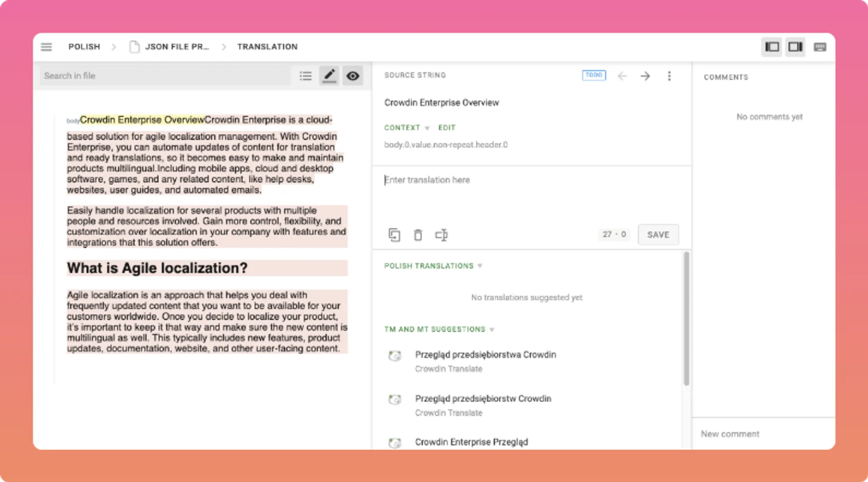This screenshot has height=482, width=868.
Task: Grab the suggestions panel scrollbar
Action: click(x=686, y=318)
